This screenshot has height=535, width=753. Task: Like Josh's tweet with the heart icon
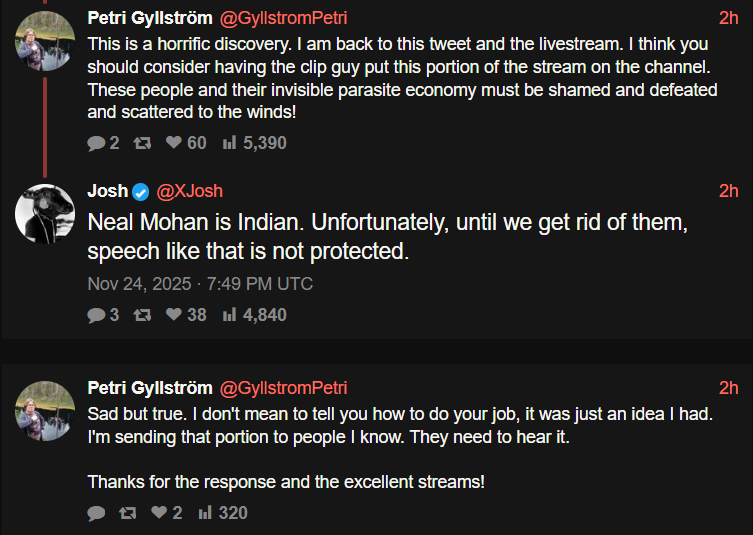[173, 315]
